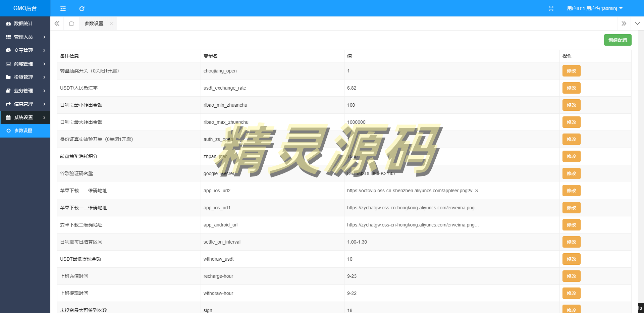The height and width of the screenshot is (313, 644).
Task: Collapse the sidebar with the menu toggle icon
Action: point(63,9)
